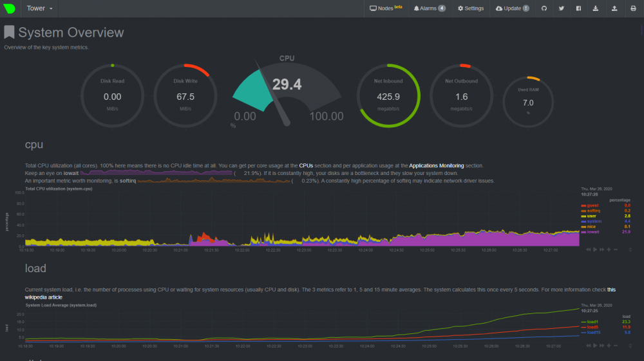Zoom out the load chart

[616, 346]
